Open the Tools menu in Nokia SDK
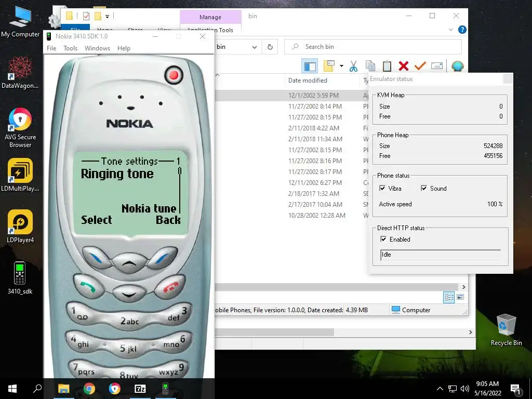The image size is (532, 399). coord(70,48)
